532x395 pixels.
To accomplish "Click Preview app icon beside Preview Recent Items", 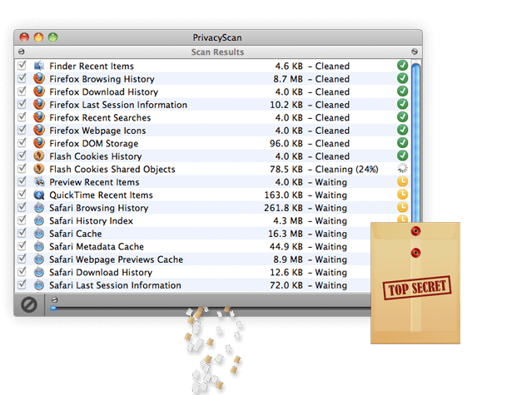I will point(39,181).
